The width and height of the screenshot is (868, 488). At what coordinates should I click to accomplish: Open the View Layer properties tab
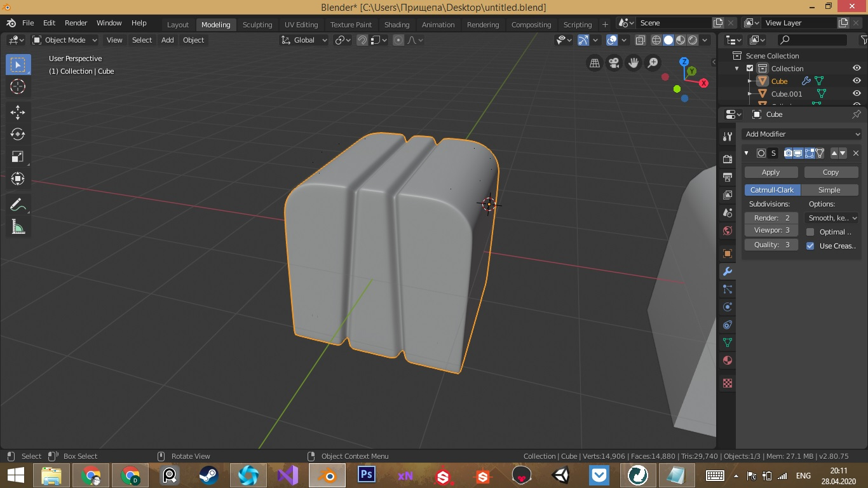pos(728,195)
